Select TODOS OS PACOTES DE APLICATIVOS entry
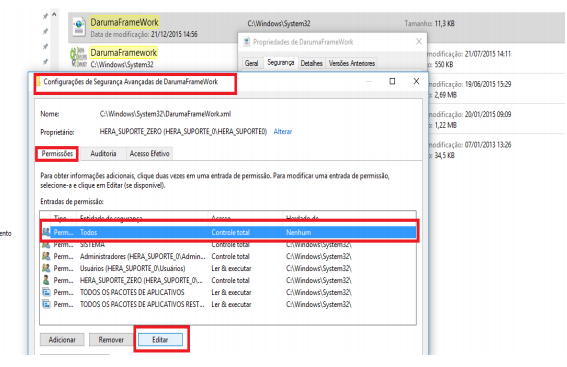Image resolution: width=567 pixels, height=367 pixels. 229,292
